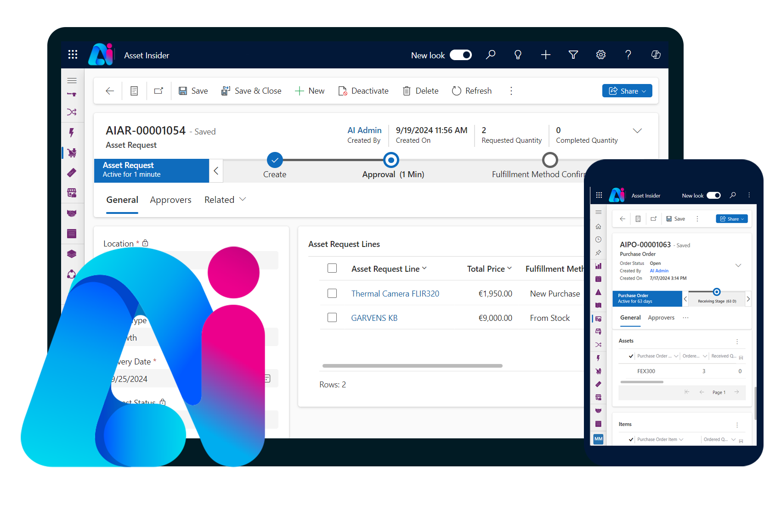Click Deactivate
781x532 pixels.
pos(363,91)
